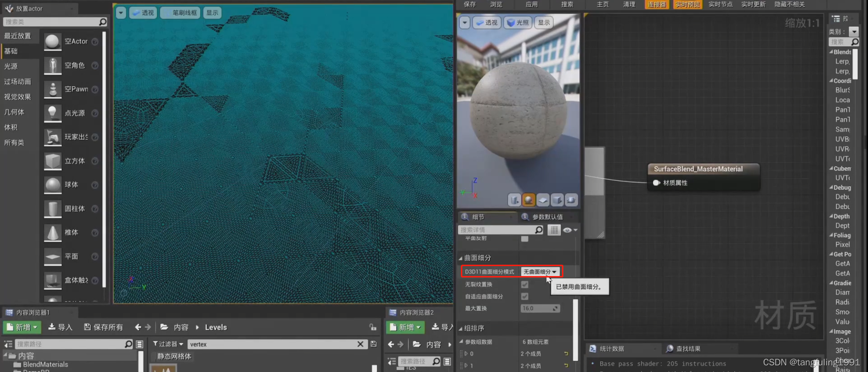Select the Plane (平面) icon

tap(52, 257)
